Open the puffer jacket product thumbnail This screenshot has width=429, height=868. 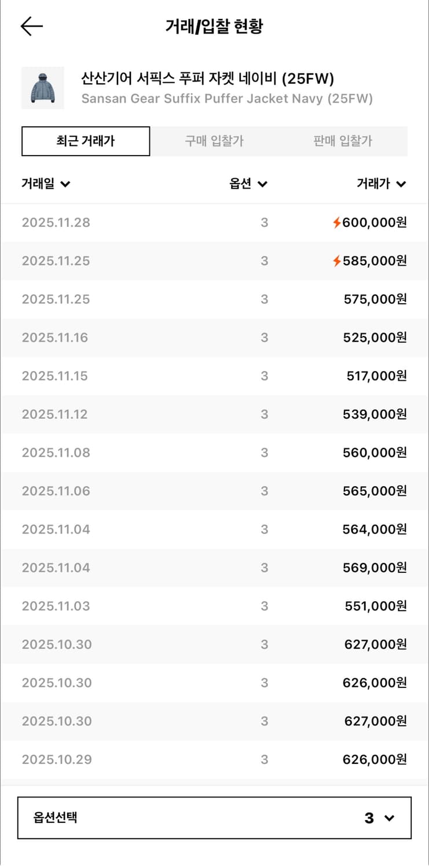tap(43, 88)
